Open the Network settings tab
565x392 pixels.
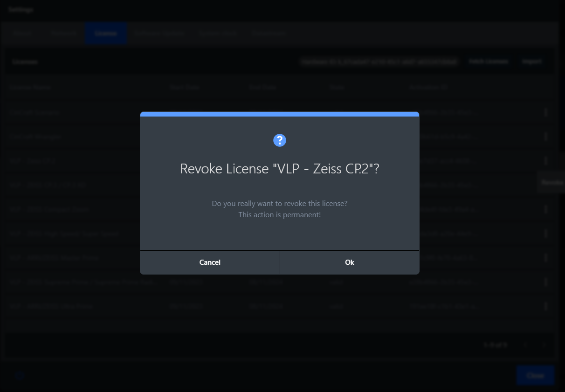click(64, 34)
